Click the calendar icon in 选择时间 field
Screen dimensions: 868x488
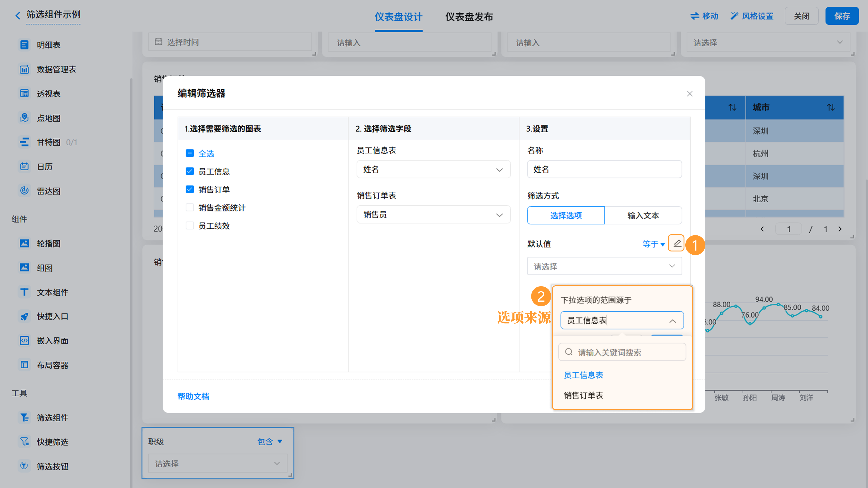(158, 42)
